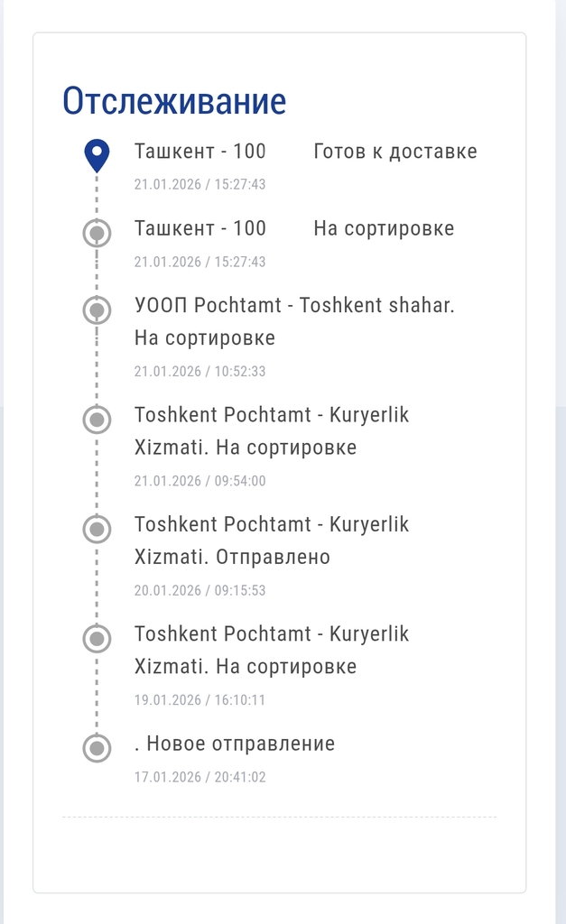The width and height of the screenshot is (566, 924).
Task: Click circle marker beside Ташкент - 100 На сортировке
Action: (x=97, y=234)
